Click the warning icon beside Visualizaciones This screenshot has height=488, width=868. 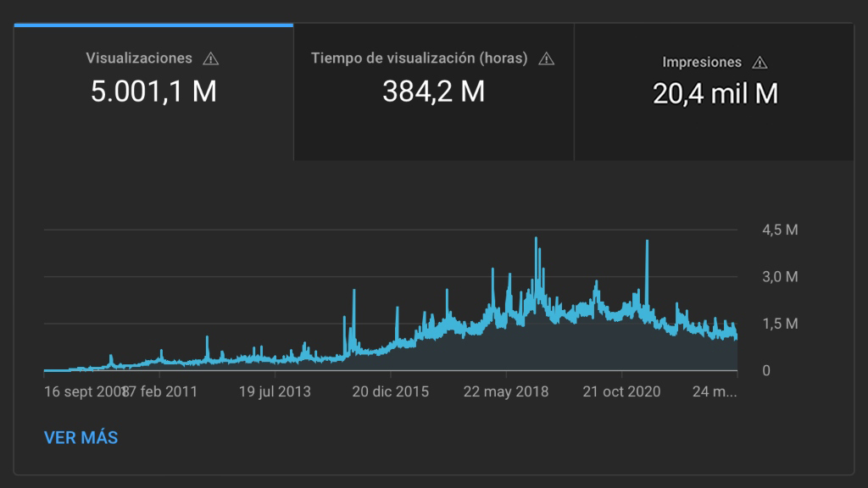pos(211,58)
